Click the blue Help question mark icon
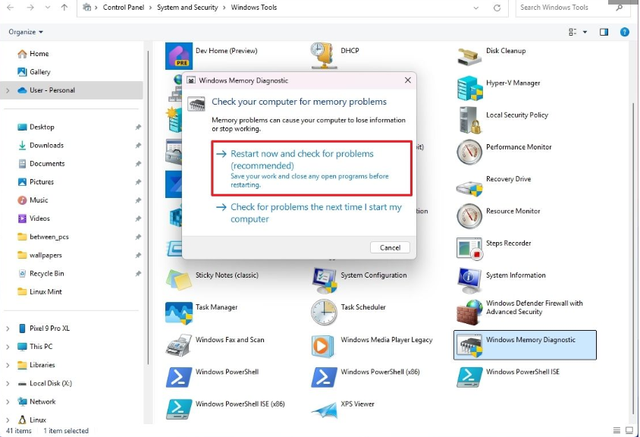The image size is (640, 437). [624, 32]
